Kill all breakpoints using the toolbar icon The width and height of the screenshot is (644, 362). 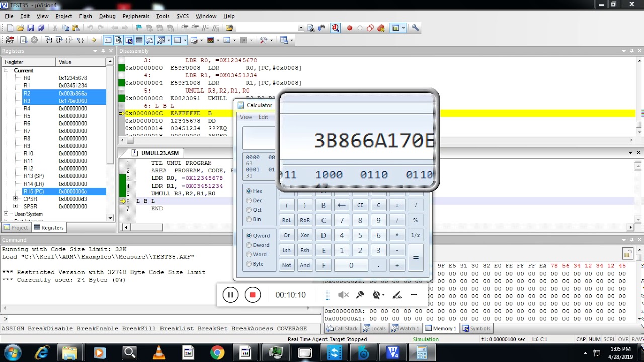[381, 28]
